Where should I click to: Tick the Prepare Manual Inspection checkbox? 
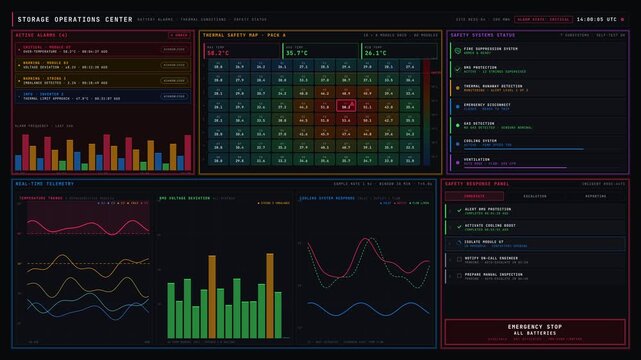[x=459, y=276]
